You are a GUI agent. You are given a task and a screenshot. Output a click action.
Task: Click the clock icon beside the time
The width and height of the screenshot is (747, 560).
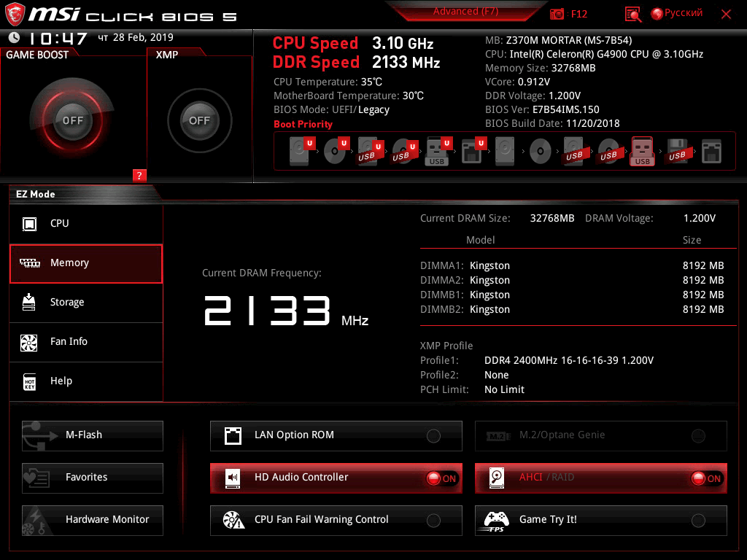(15, 37)
